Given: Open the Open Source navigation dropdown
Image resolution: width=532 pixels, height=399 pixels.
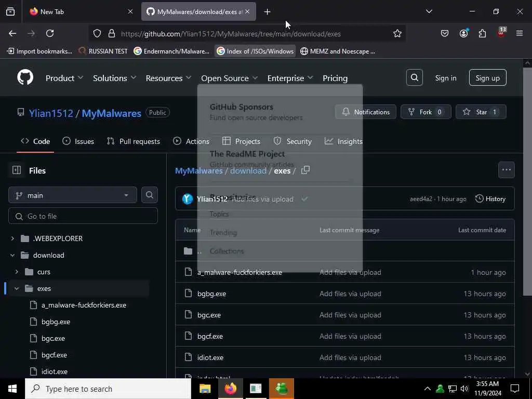Looking at the screenshot, I should (x=229, y=78).
